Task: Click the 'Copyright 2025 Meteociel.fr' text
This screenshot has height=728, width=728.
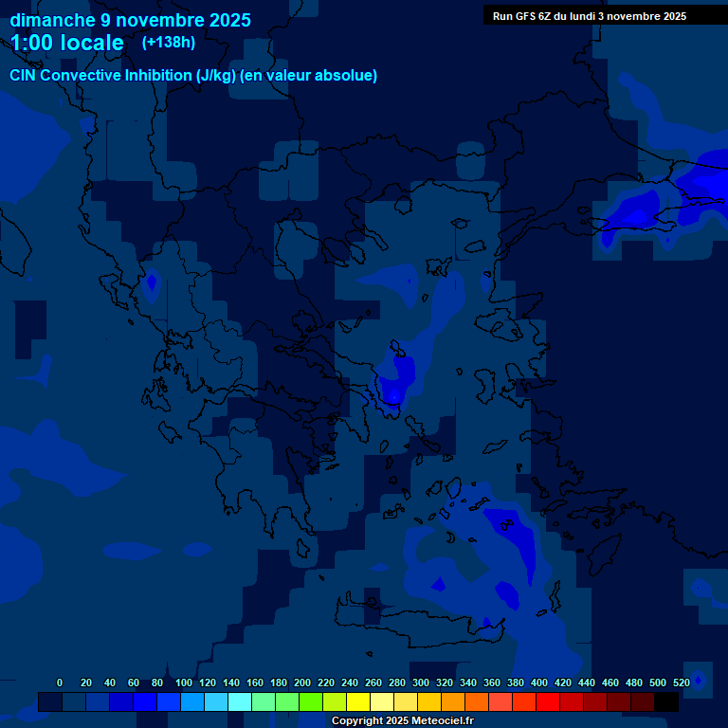Action: [x=402, y=720]
